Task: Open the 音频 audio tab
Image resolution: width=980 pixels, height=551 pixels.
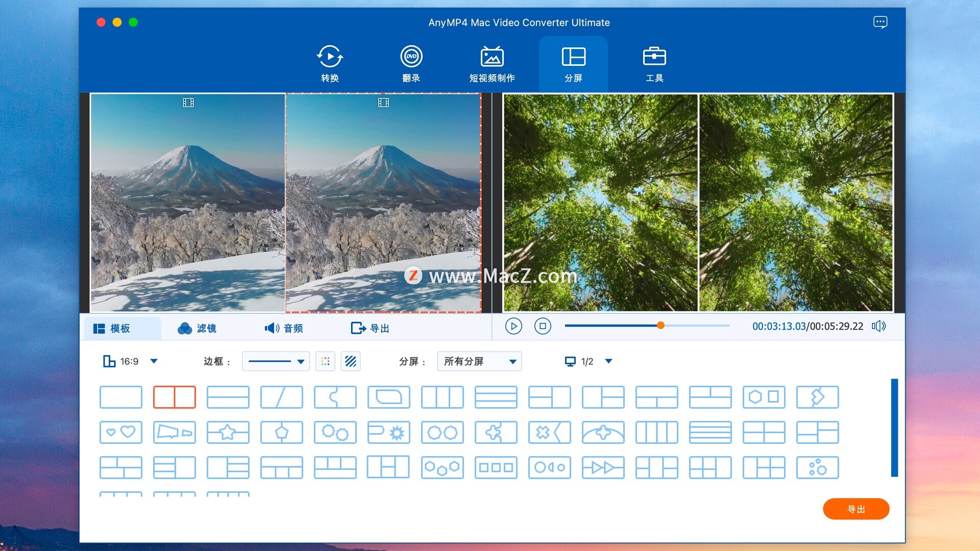Action: pos(284,328)
